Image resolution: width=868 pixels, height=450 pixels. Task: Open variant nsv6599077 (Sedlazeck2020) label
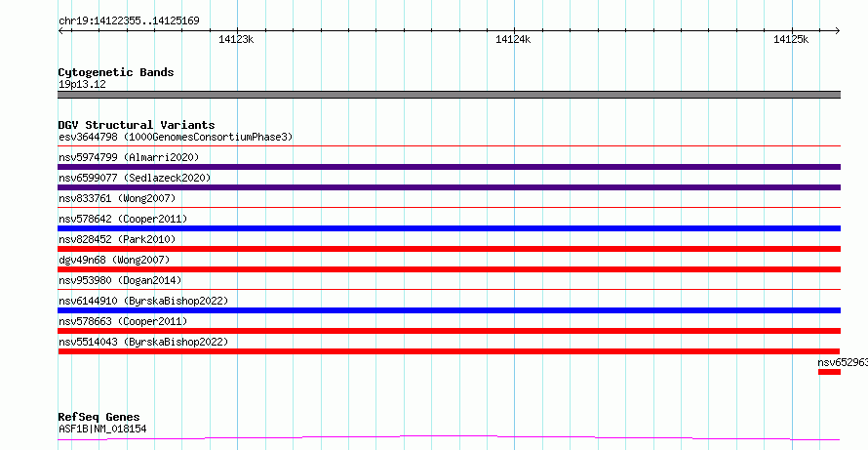(135, 178)
